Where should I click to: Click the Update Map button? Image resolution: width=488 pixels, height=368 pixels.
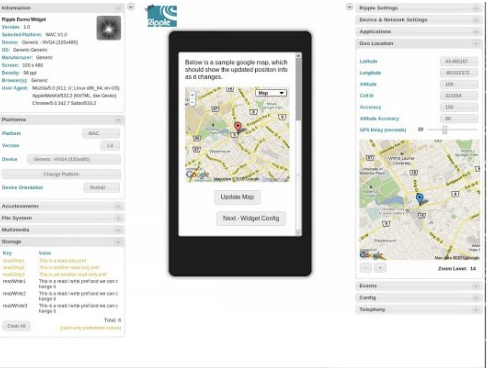[237, 197]
